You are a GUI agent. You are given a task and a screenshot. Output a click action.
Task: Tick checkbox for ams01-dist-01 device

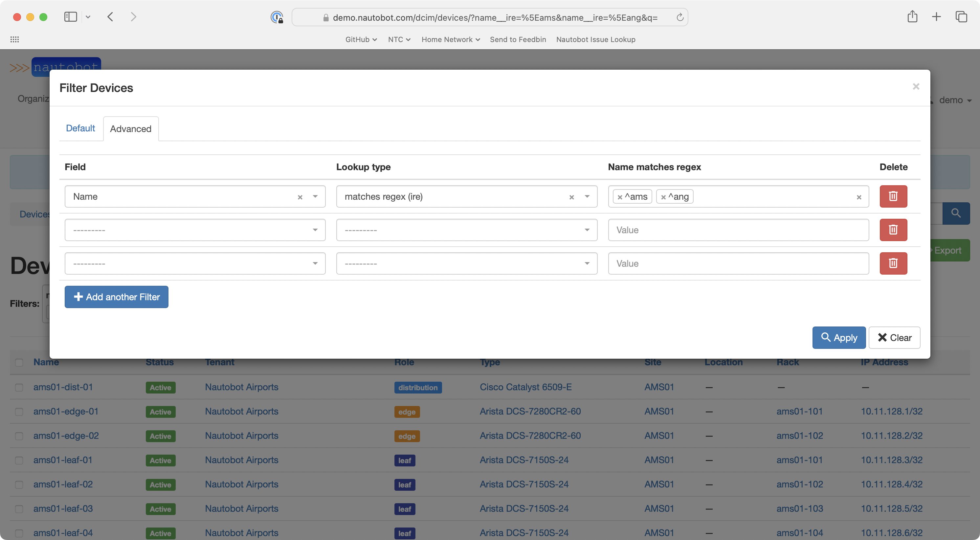click(19, 387)
